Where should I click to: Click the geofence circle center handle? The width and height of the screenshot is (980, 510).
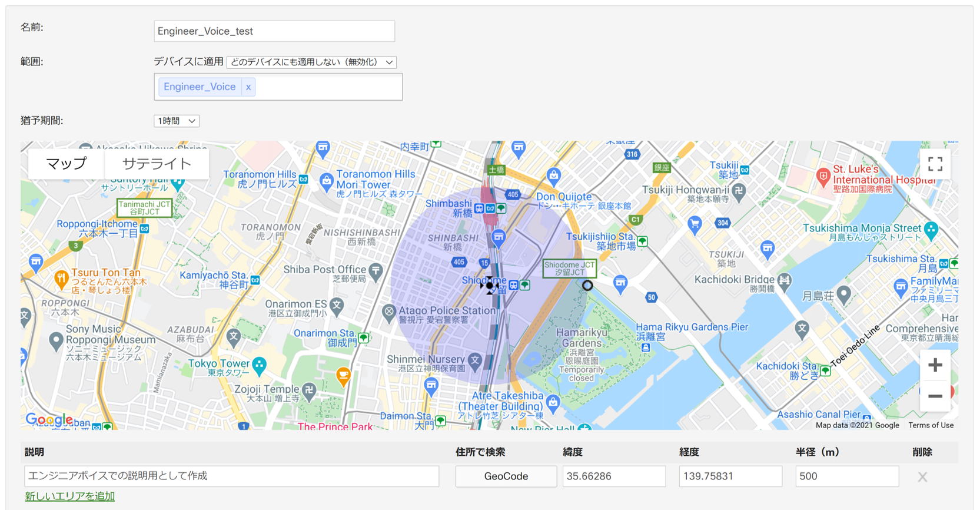pyautogui.click(x=490, y=286)
